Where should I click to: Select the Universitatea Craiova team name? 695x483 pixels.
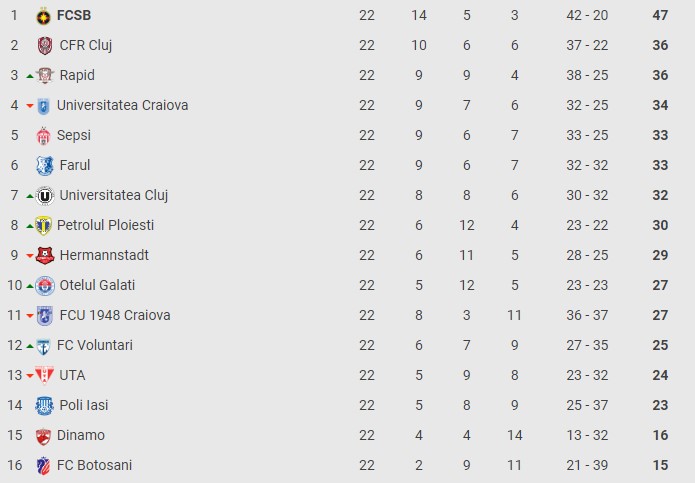point(123,105)
